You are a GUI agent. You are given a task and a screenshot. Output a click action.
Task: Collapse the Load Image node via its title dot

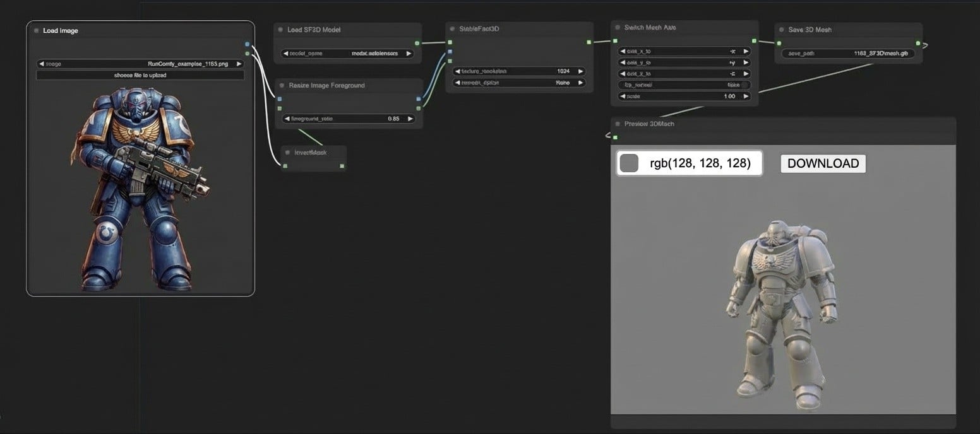(x=37, y=30)
